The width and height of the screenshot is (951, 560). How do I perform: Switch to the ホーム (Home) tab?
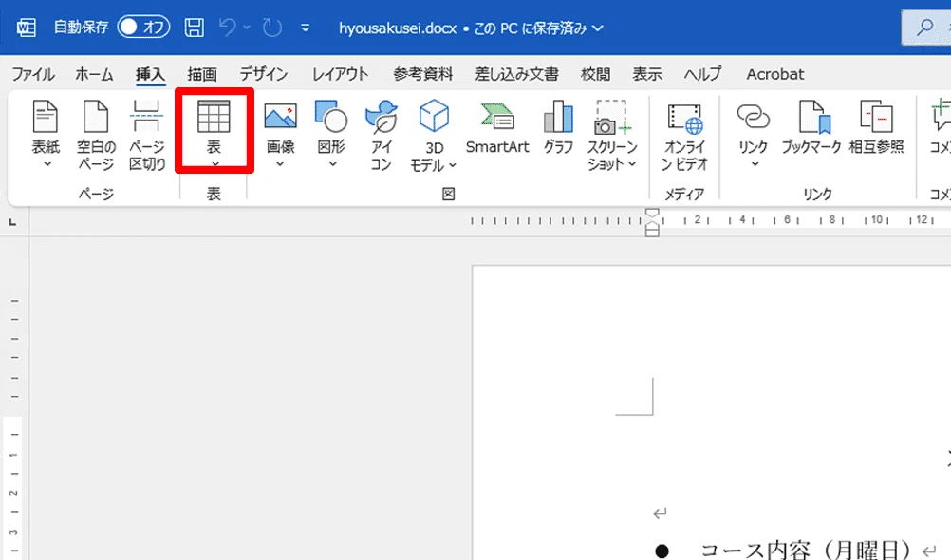[x=94, y=74]
